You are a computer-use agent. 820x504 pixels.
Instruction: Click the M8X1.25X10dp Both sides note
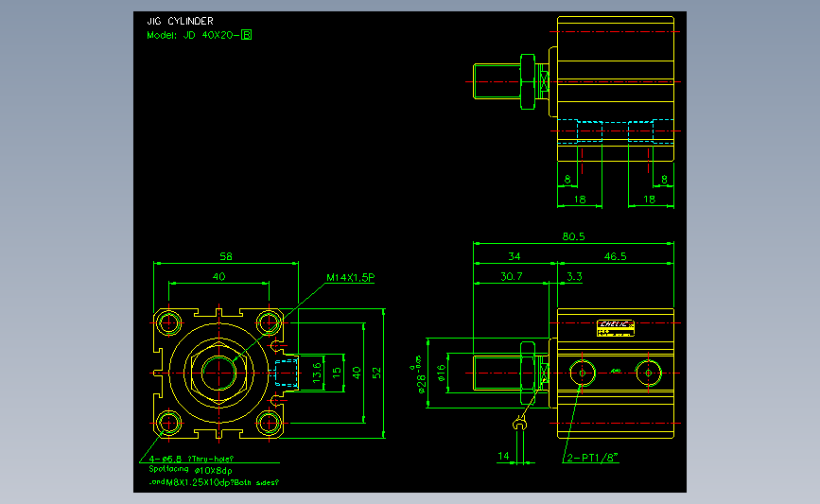pos(214,482)
